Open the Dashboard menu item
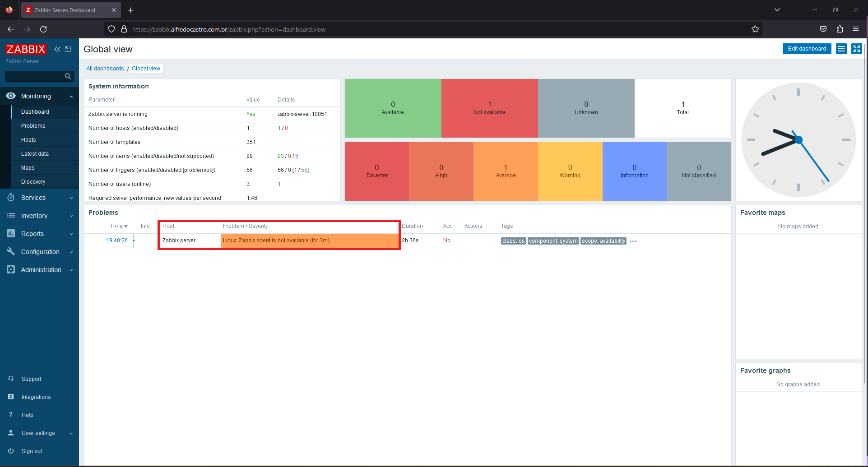 click(x=35, y=112)
